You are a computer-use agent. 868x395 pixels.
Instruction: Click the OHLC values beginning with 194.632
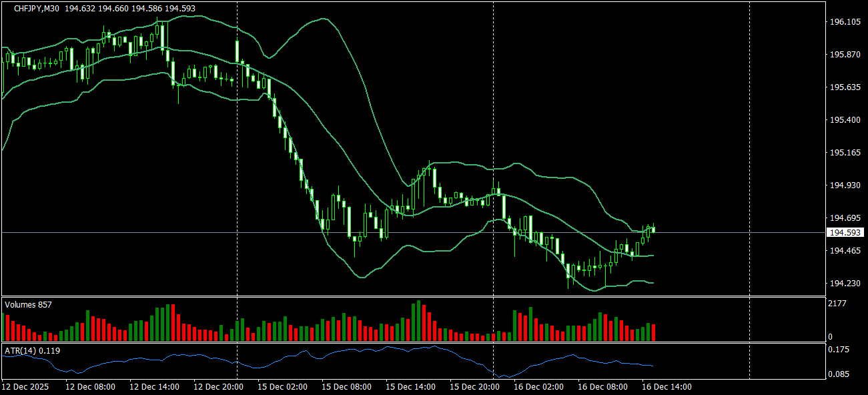pyautogui.click(x=130, y=9)
